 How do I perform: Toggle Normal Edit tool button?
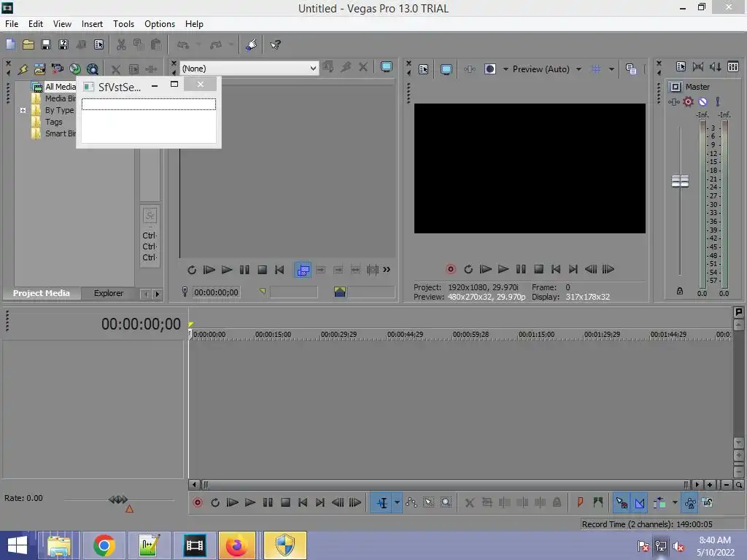(x=382, y=502)
